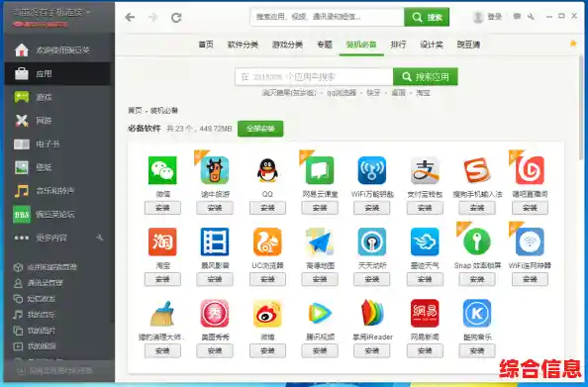Click the red NetEase news icon

425,314
